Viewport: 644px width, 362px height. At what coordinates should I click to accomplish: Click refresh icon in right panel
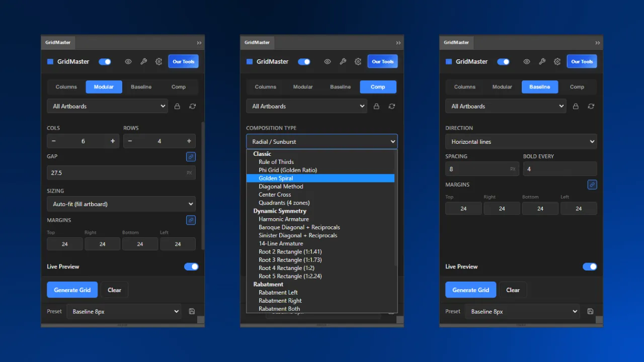[591, 106]
